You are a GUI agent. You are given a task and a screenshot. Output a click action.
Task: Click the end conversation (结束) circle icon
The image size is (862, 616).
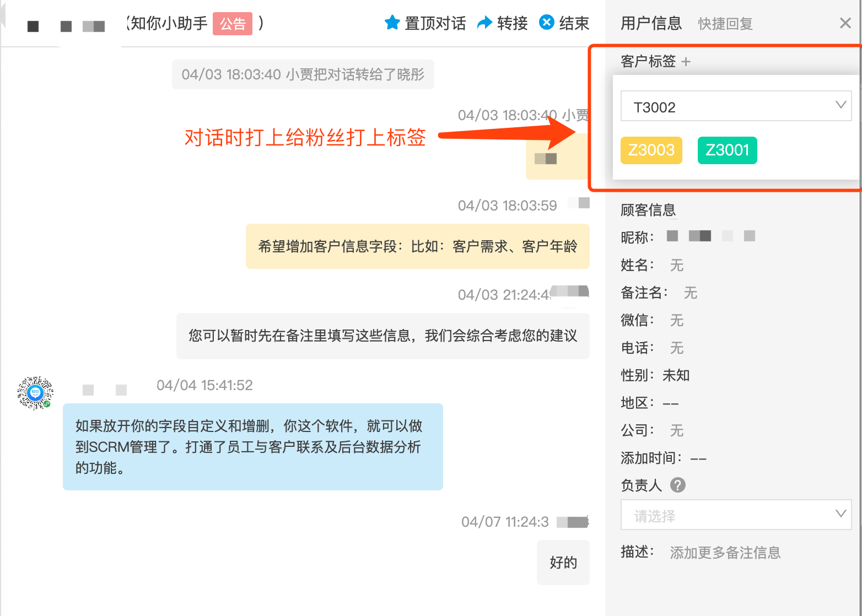coord(546,22)
